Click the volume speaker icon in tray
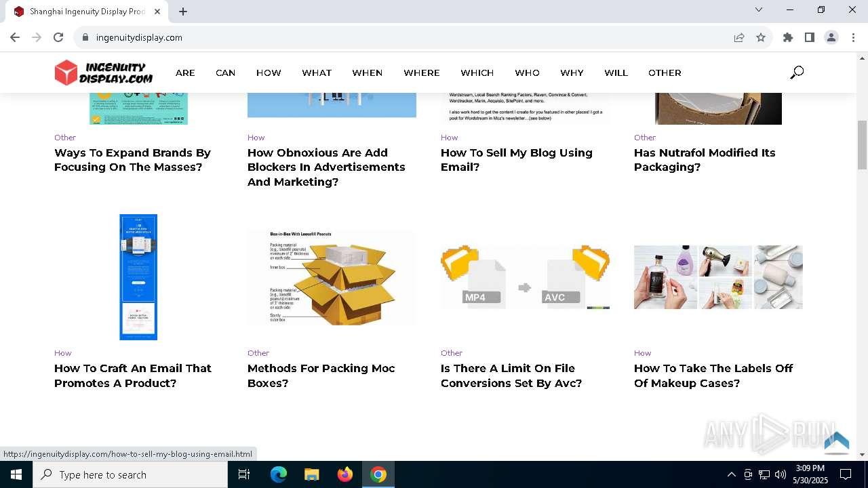The width and height of the screenshot is (868, 488). click(781, 474)
